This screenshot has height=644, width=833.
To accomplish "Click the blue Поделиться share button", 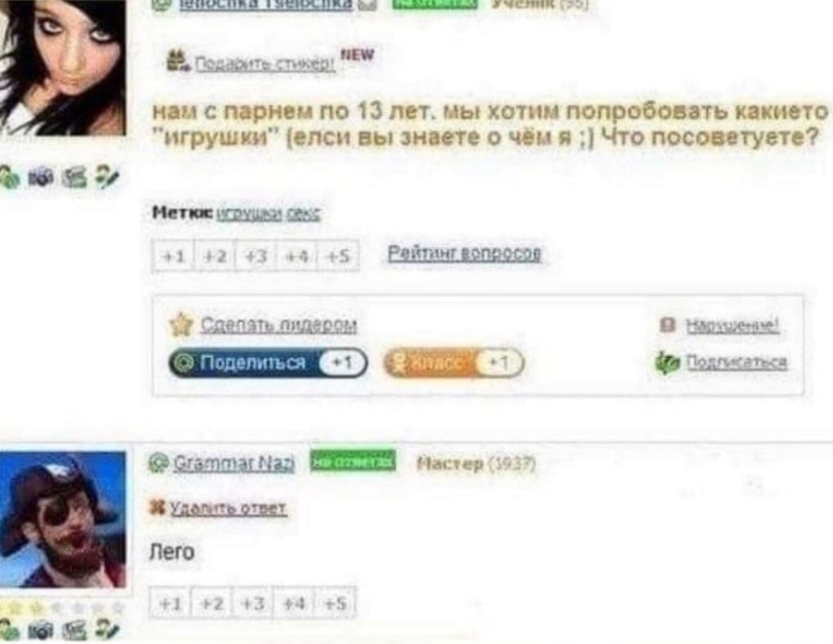I will [268, 363].
